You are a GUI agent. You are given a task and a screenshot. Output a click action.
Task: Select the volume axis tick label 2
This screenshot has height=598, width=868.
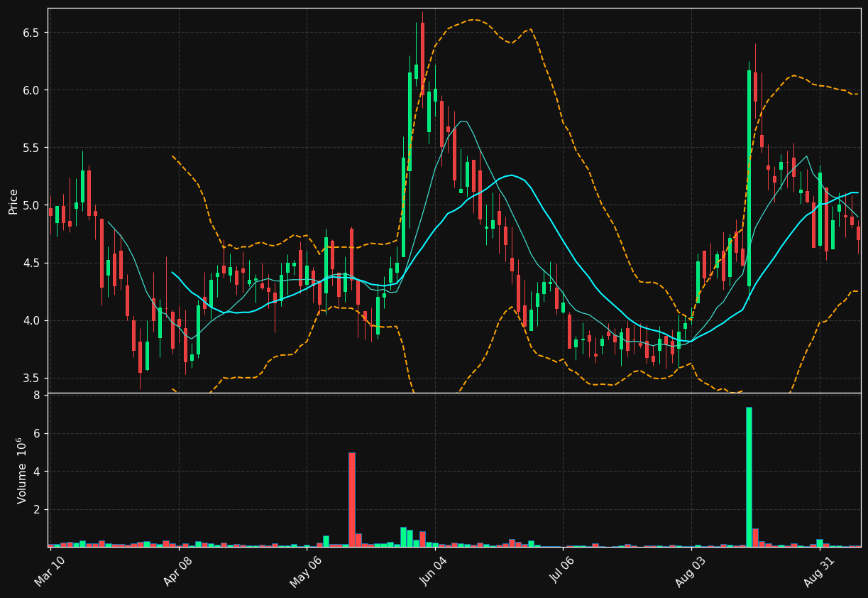coord(36,510)
